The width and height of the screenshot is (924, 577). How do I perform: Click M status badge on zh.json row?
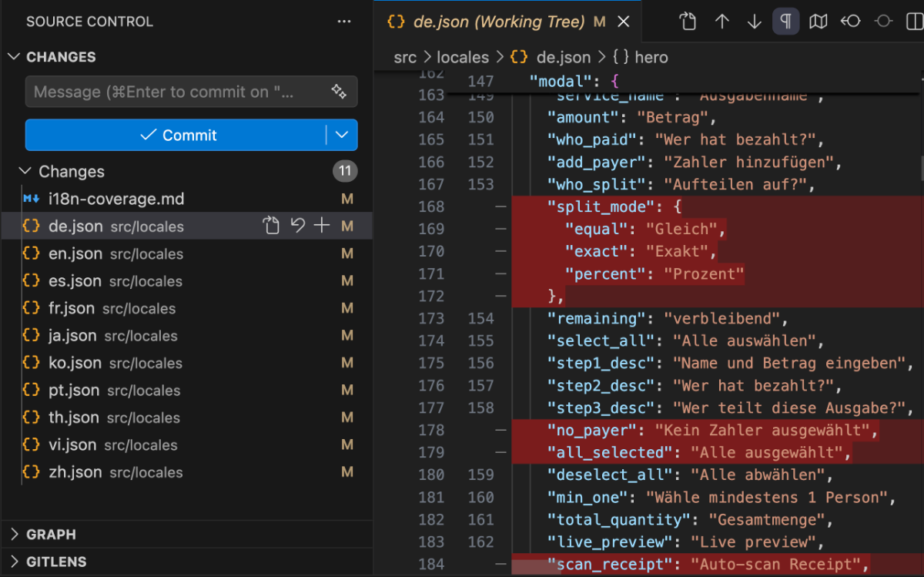pos(347,472)
